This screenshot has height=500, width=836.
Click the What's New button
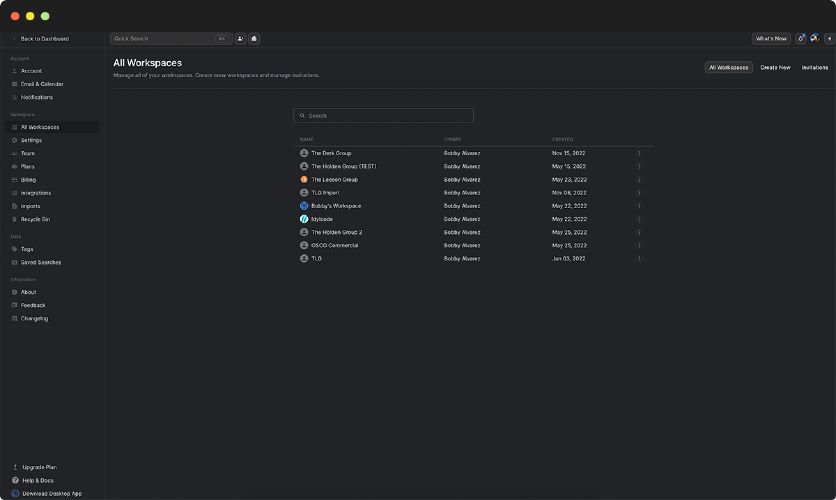tap(771, 39)
